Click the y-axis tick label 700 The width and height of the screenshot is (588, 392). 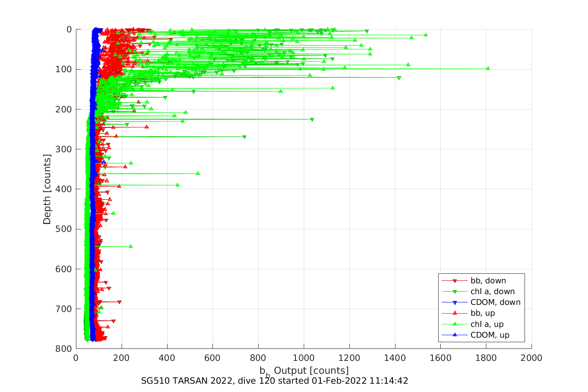63,309
